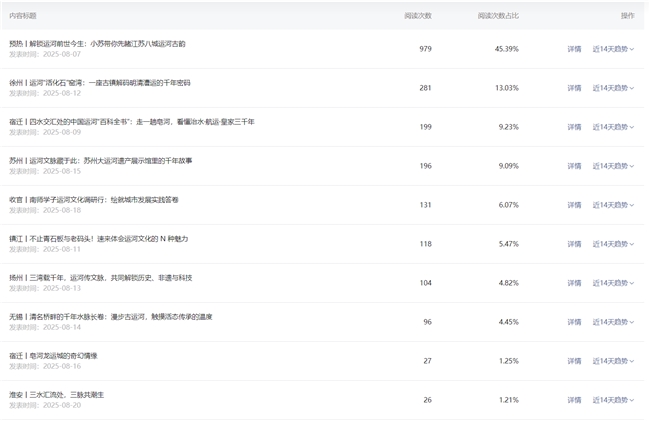The height and width of the screenshot is (421, 650).
Task: Click 详情 in the 镇江 article row
Action: 574,244
